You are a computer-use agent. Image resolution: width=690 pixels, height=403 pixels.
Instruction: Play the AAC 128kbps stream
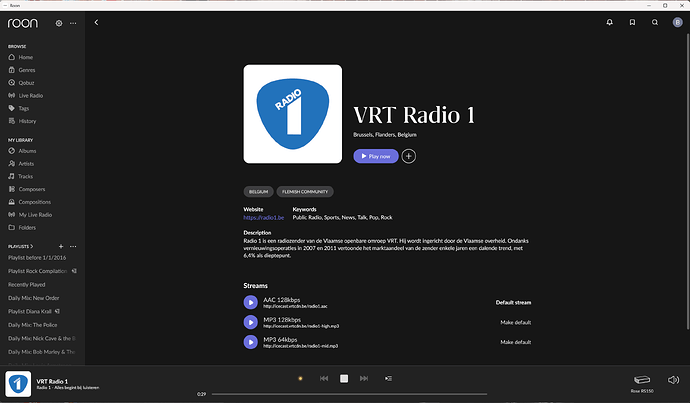pos(251,302)
